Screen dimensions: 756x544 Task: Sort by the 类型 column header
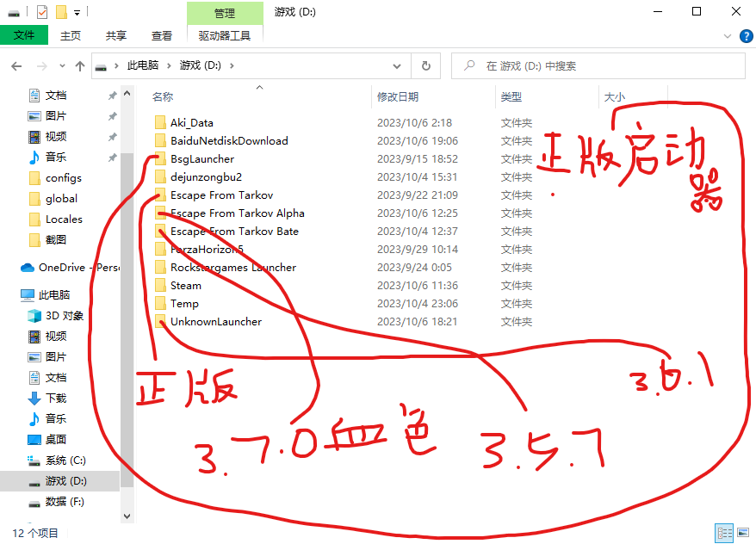[511, 97]
